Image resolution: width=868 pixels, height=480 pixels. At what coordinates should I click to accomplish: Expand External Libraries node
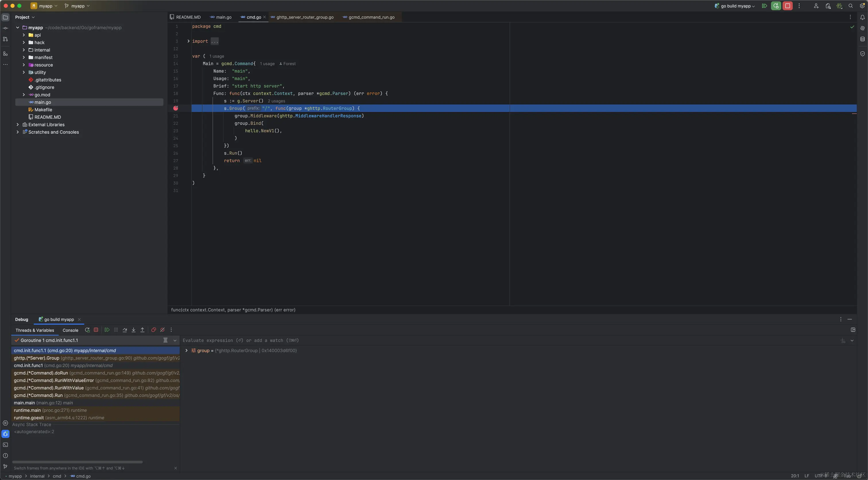click(18, 124)
